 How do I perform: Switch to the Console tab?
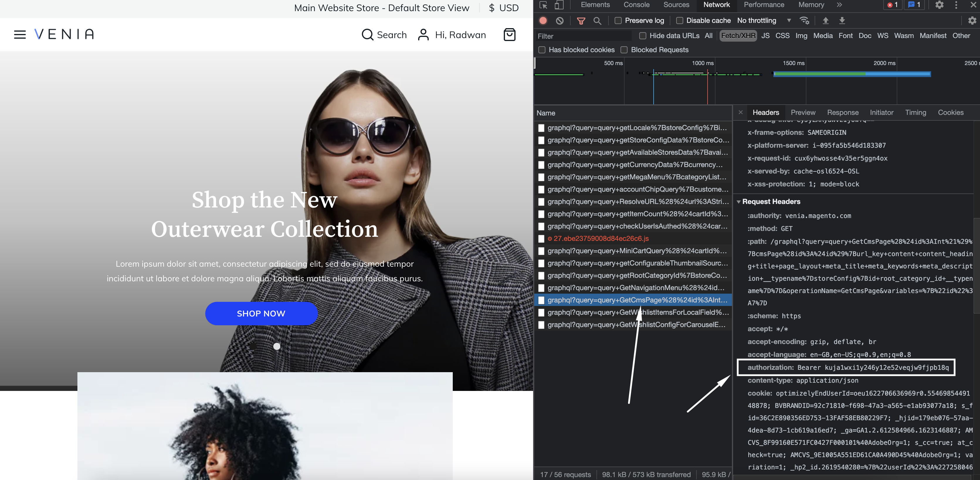click(636, 5)
